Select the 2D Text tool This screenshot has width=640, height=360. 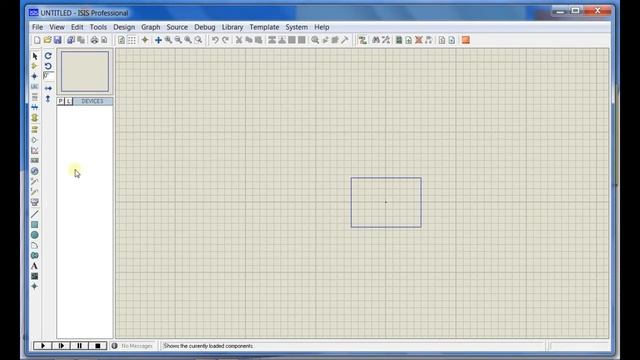[x=35, y=266]
